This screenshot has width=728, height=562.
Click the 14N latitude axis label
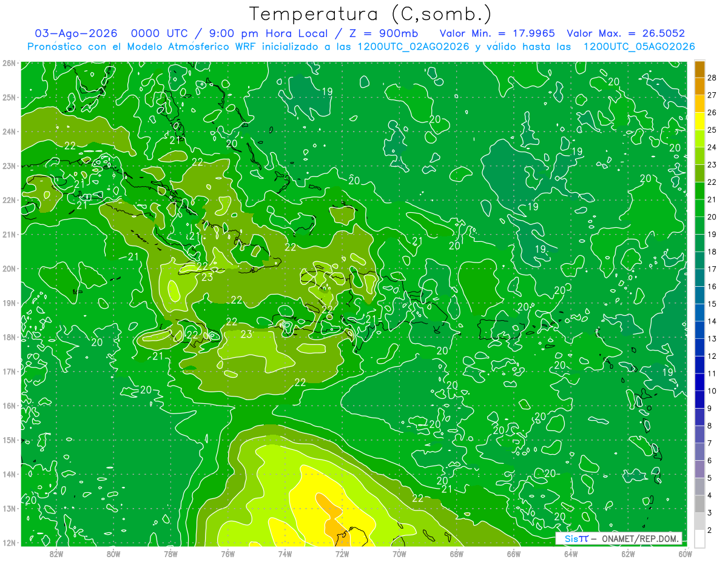pyautogui.click(x=9, y=474)
